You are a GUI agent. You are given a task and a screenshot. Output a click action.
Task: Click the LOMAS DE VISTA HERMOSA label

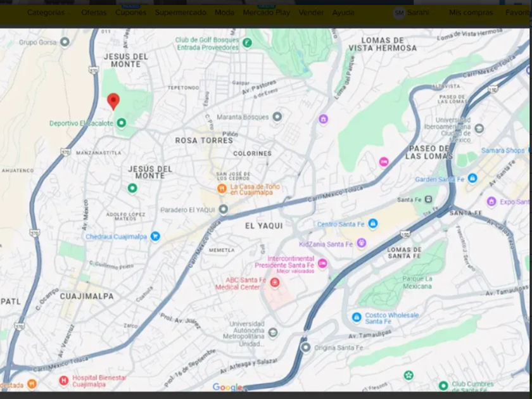pyautogui.click(x=383, y=44)
